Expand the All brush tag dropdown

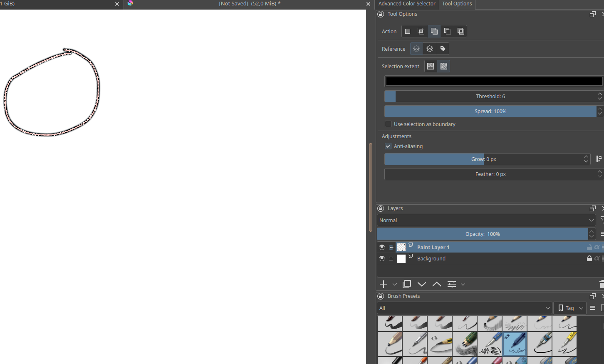coord(464,308)
